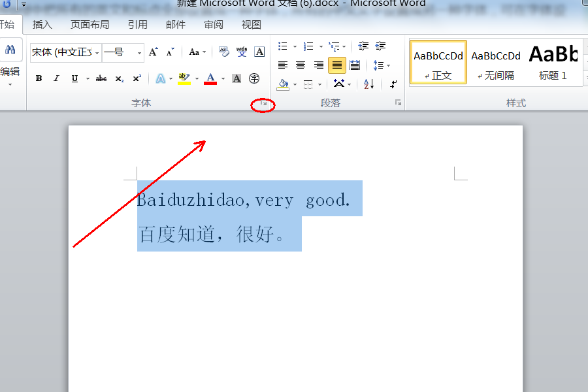Toggle underline formatting
588x392 pixels.
pos(74,78)
